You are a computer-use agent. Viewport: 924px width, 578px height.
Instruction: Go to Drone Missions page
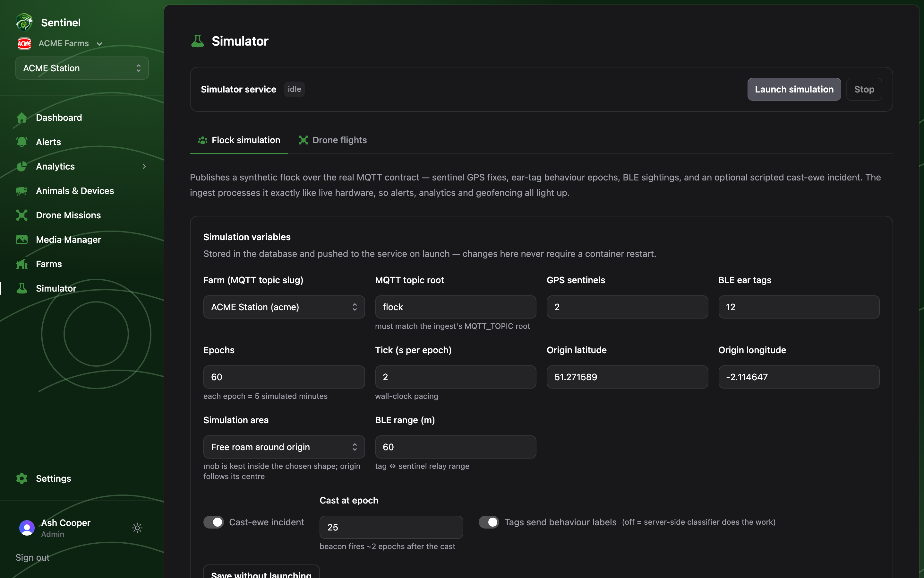point(68,215)
